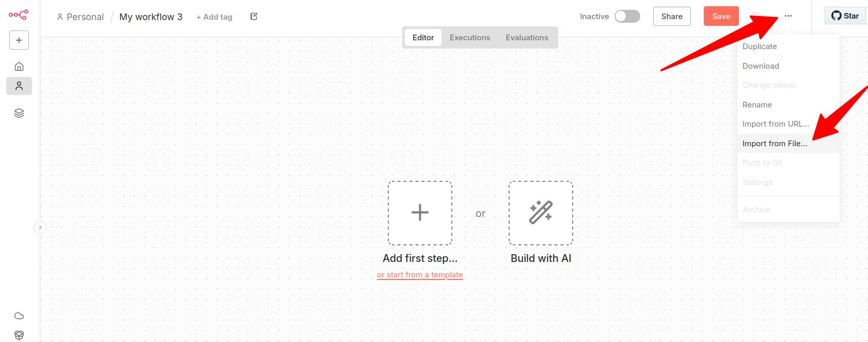Open the Personal person icon in sidebar
This screenshot has width=868, height=342.
[19, 86]
